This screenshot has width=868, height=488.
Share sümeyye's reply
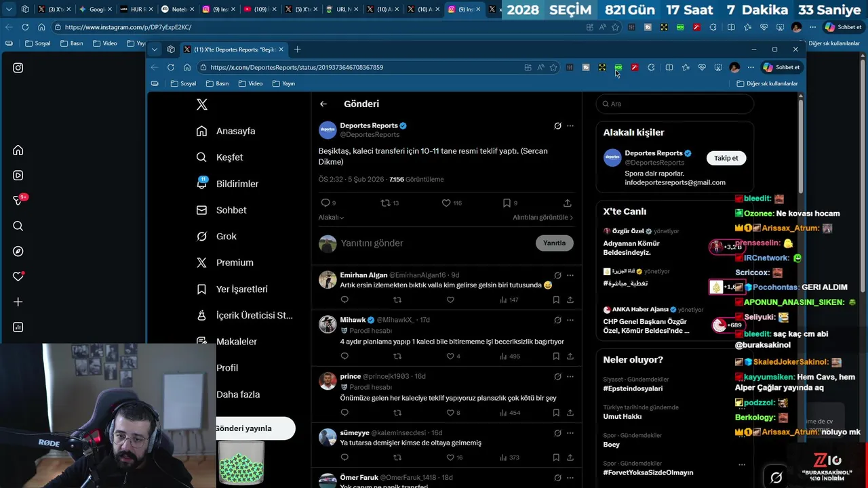[570, 457]
